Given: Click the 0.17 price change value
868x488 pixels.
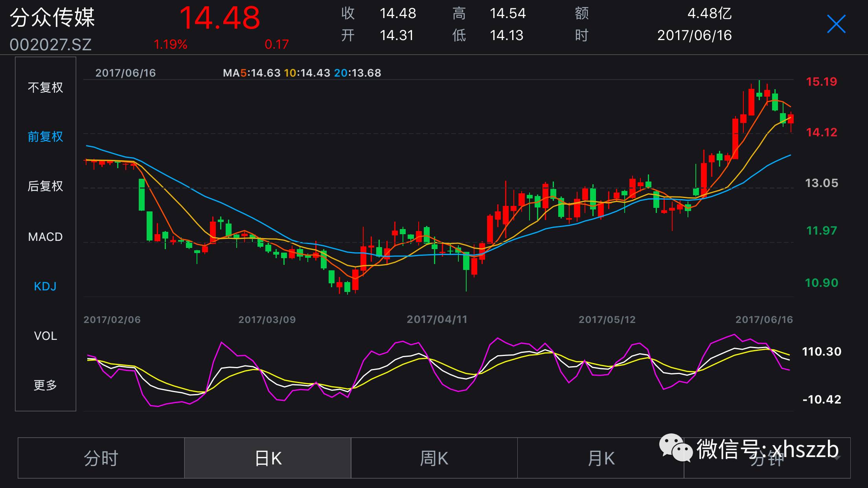Looking at the screenshot, I should (x=277, y=44).
